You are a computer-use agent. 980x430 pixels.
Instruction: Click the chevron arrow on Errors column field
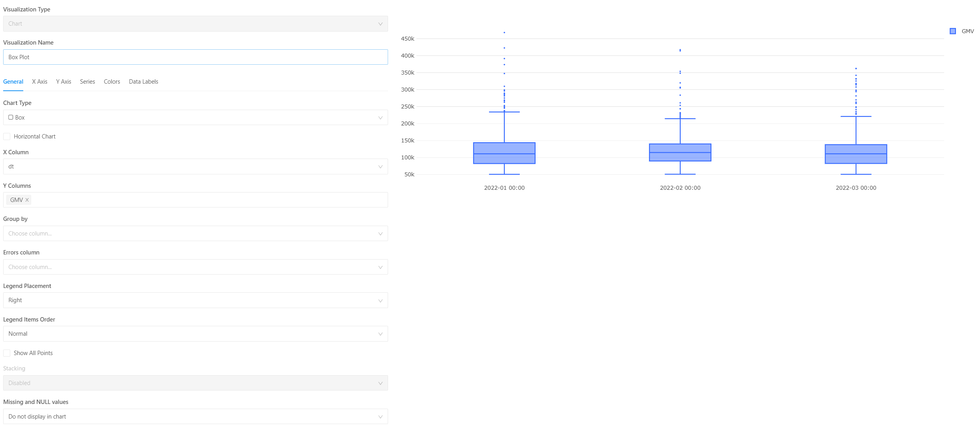(x=380, y=267)
